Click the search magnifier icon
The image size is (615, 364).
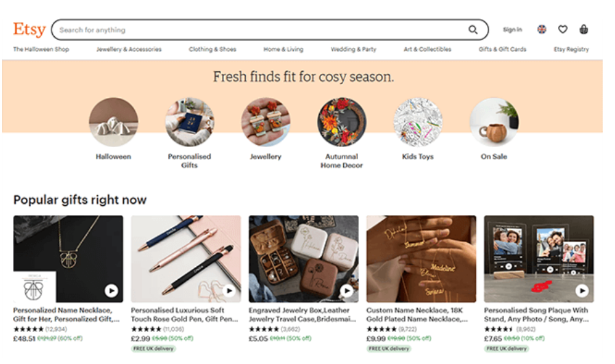pyautogui.click(x=473, y=30)
